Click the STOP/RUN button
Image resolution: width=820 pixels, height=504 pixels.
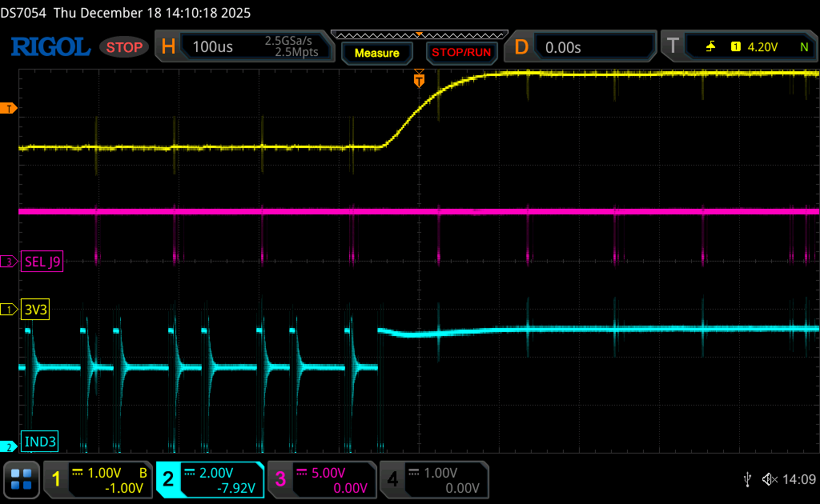pyautogui.click(x=461, y=53)
